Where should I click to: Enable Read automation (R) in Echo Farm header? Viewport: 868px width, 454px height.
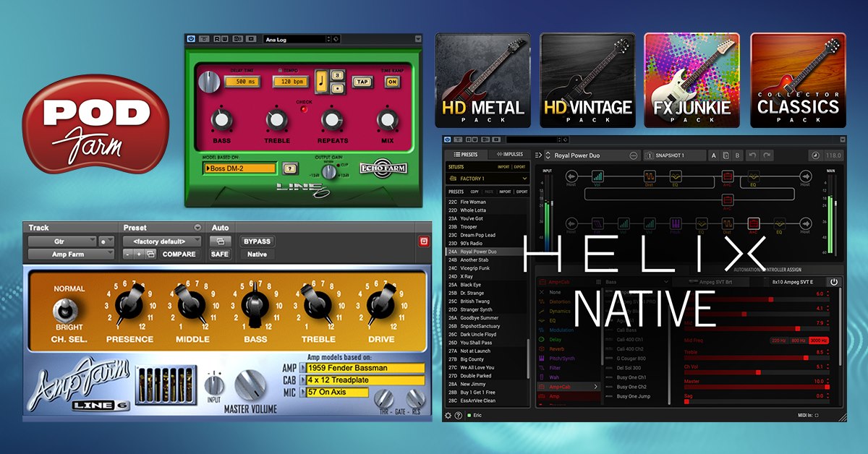[216, 39]
